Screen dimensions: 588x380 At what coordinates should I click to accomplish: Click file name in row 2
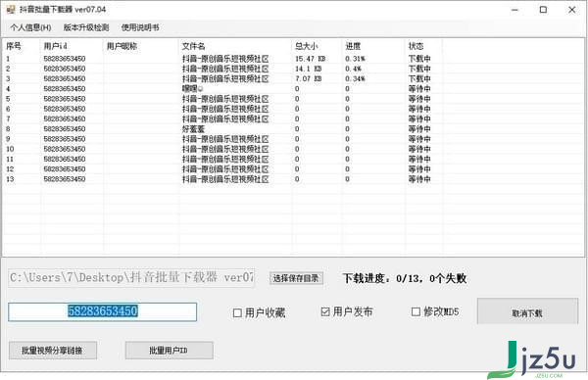pos(225,69)
